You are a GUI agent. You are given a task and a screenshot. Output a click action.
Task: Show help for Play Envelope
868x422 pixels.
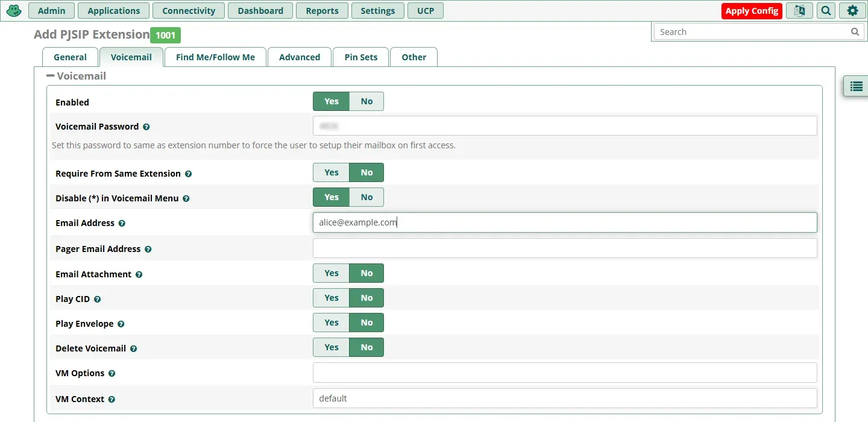click(x=121, y=324)
